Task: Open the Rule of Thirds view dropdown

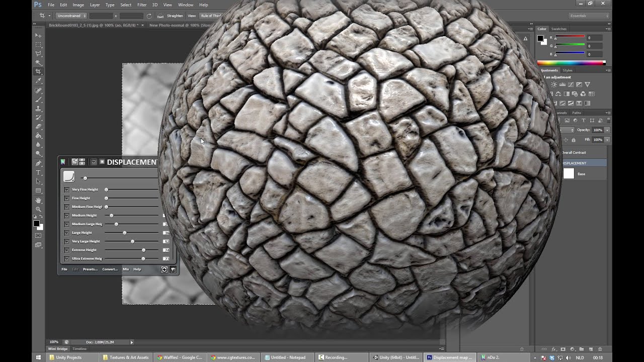Action: tap(211, 16)
